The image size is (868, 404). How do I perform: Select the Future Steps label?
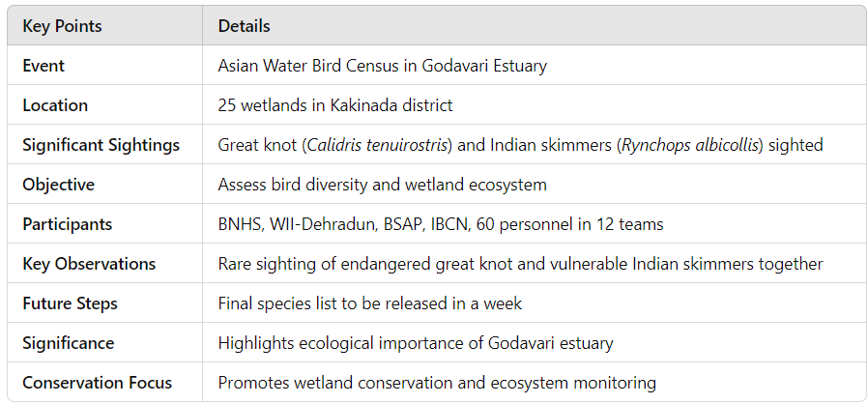pos(70,303)
